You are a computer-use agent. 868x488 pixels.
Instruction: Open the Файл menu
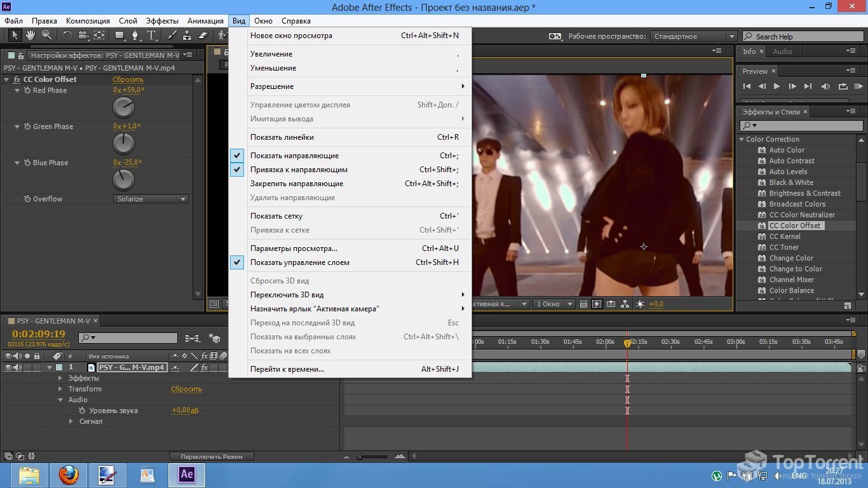tap(13, 21)
